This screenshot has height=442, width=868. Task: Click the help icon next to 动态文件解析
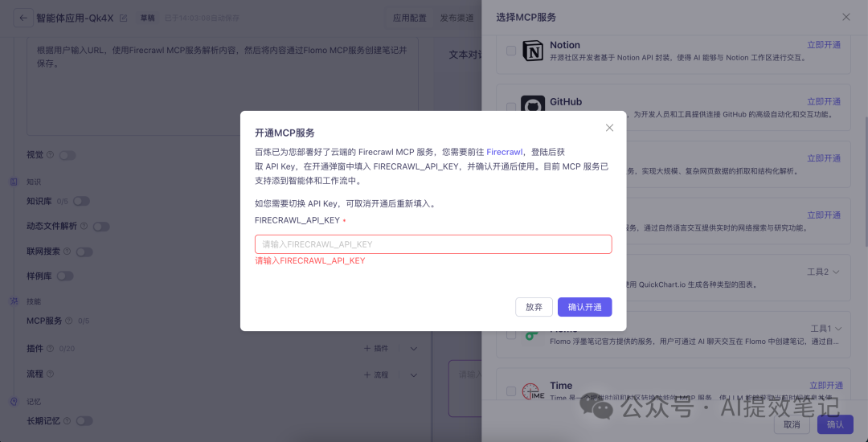tap(84, 227)
